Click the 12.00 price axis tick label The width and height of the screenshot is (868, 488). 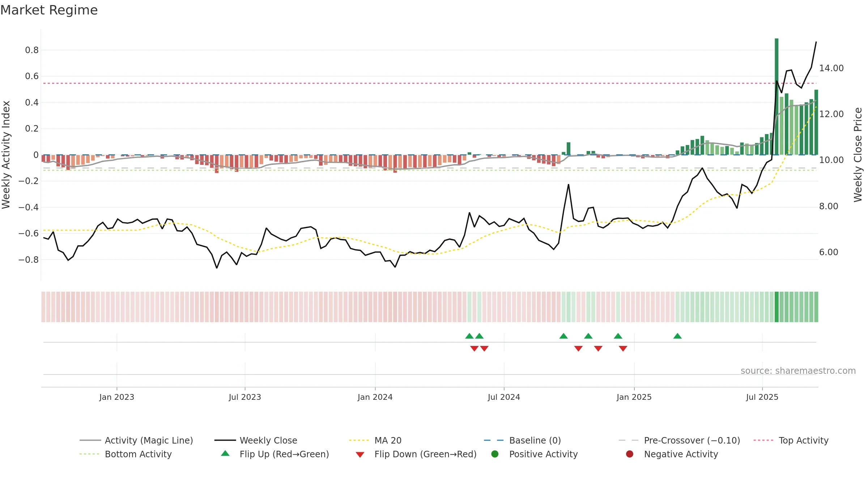(x=831, y=114)
